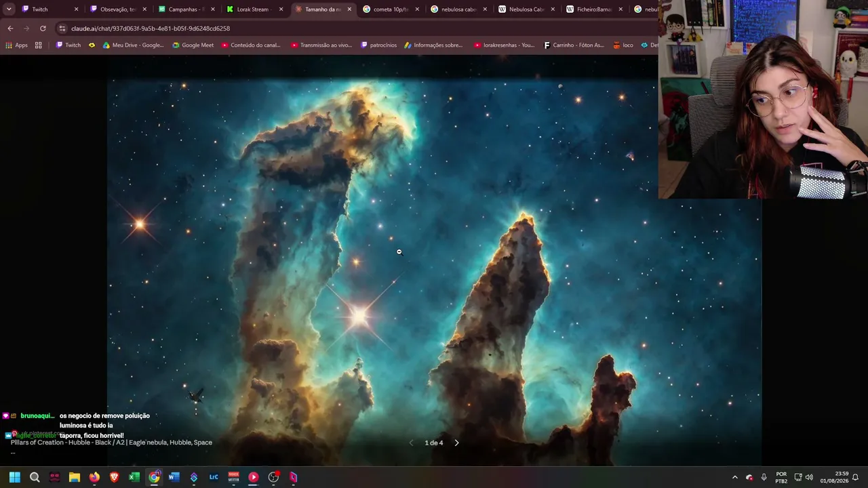
Task: Open OBS Studio from taskbar
Action: pos(273,477)
